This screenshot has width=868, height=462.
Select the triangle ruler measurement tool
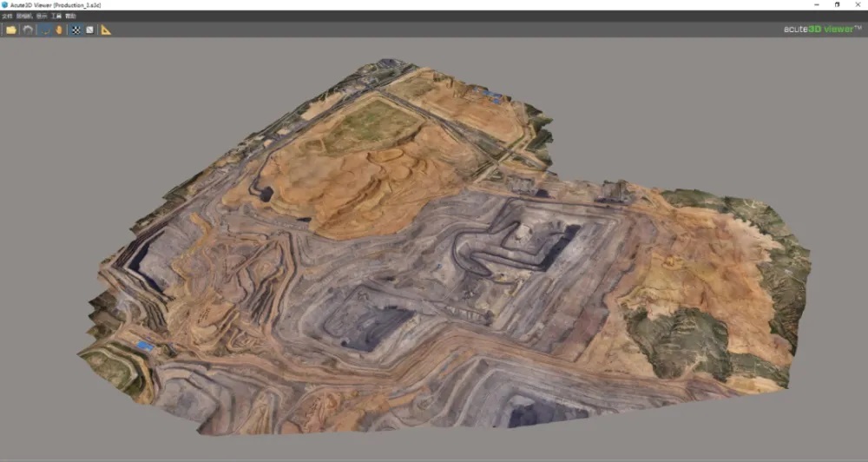[106, 30]
